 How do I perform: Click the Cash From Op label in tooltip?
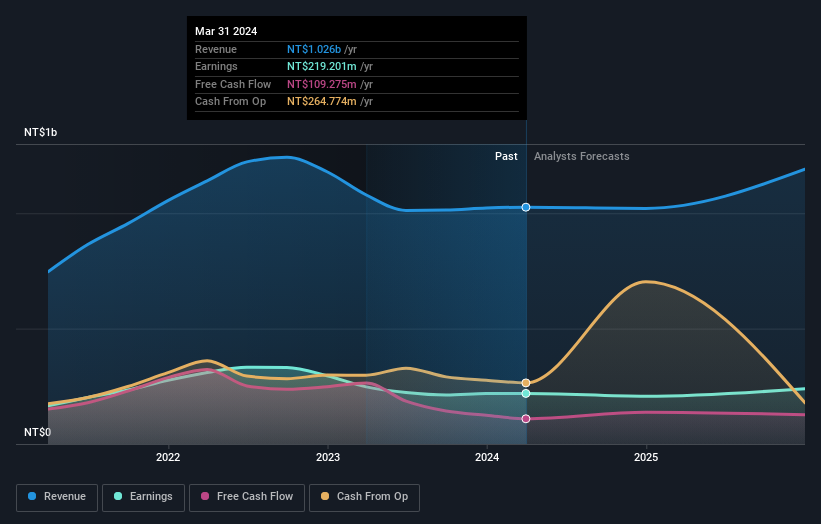point(230,102)
